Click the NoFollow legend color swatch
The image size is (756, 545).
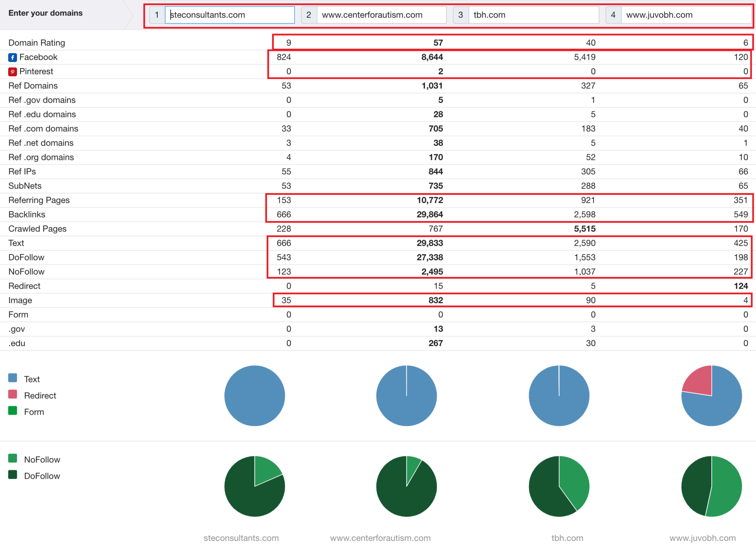(x=13, y=459)
